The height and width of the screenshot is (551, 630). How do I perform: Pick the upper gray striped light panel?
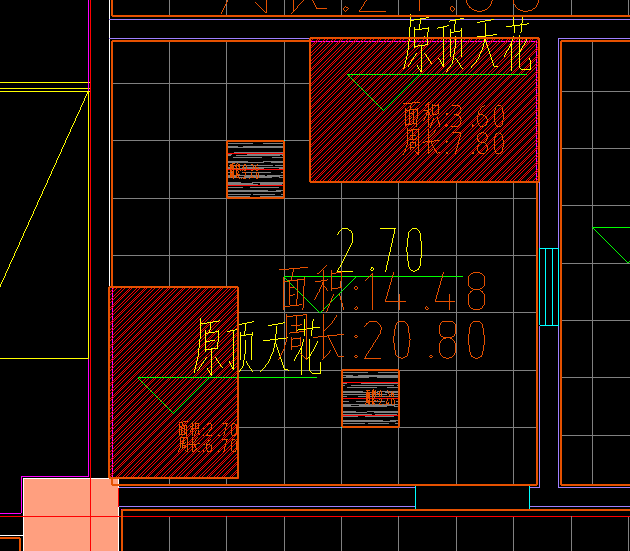[256, 169]
